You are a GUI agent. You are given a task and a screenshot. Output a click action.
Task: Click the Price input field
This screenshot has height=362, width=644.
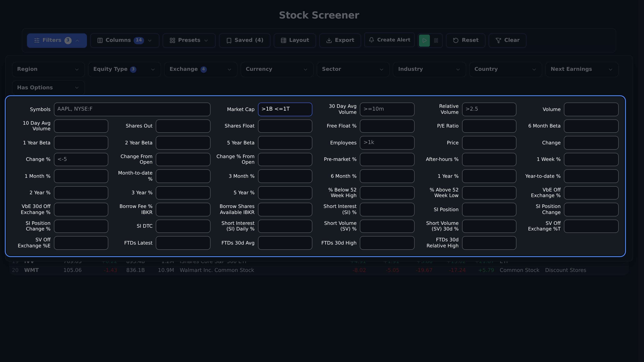pyautogui.click(x=489, y=143)
